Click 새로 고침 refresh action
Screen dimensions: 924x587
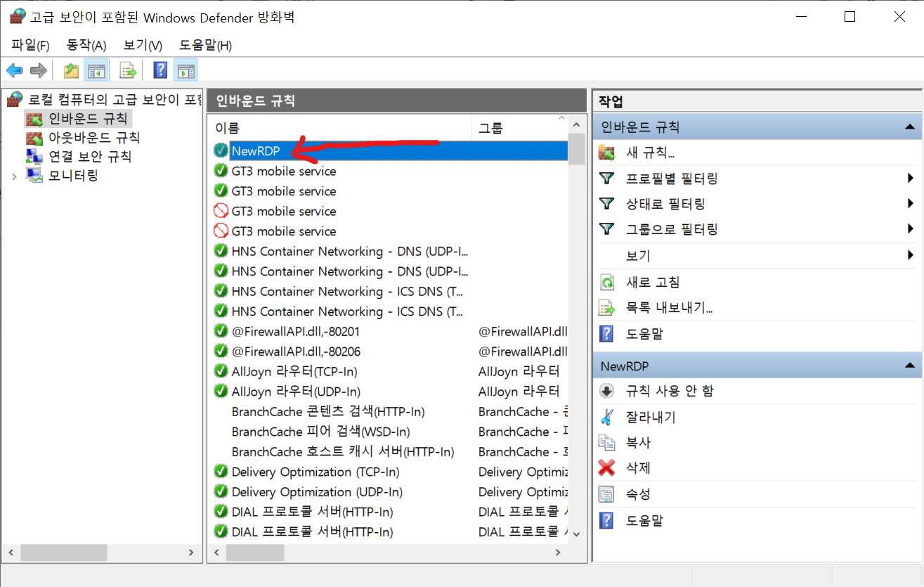653,283
